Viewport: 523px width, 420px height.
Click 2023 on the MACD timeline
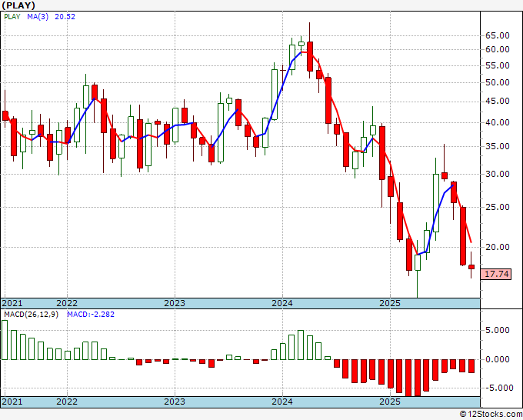tap(175, 402)
